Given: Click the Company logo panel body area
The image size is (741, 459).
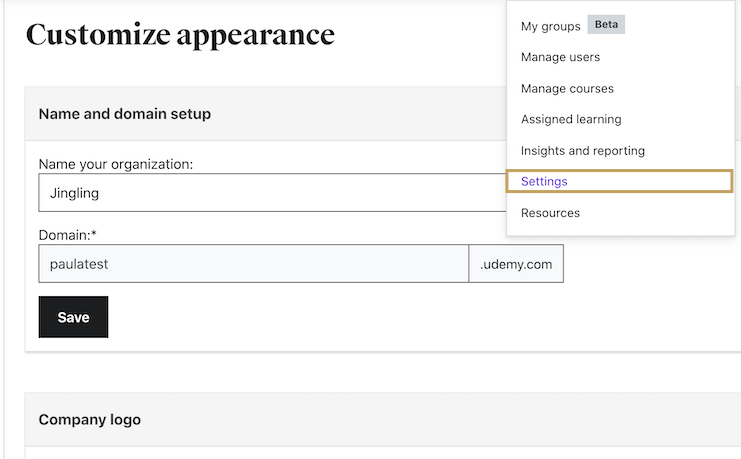Looking at the screenshot, I should point(380,452).
